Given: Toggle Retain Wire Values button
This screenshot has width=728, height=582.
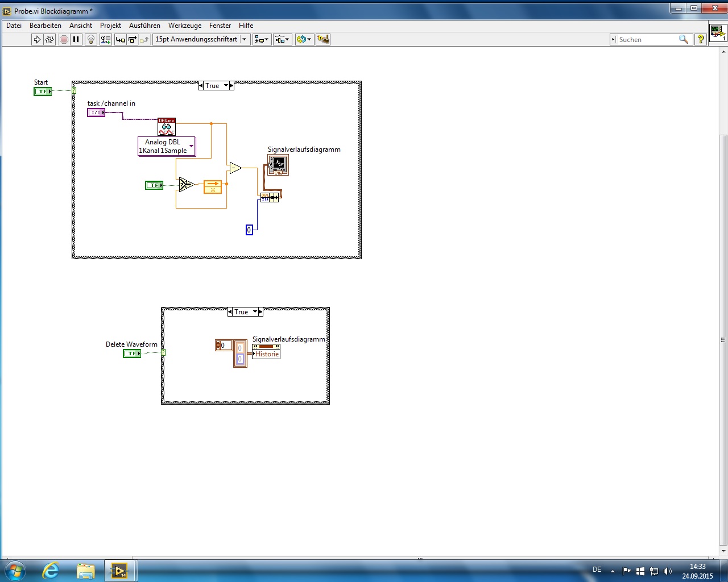Looking at the screenshot, I should coord(106,39).
